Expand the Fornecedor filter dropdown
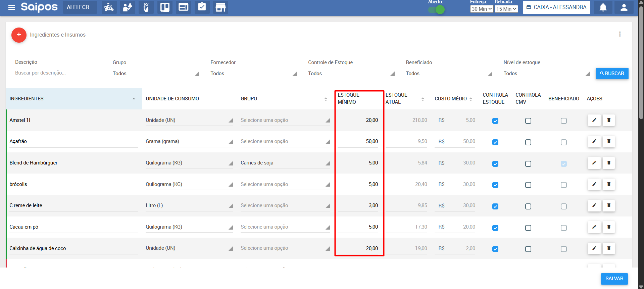The image size is (644, 289). [253, 74]
